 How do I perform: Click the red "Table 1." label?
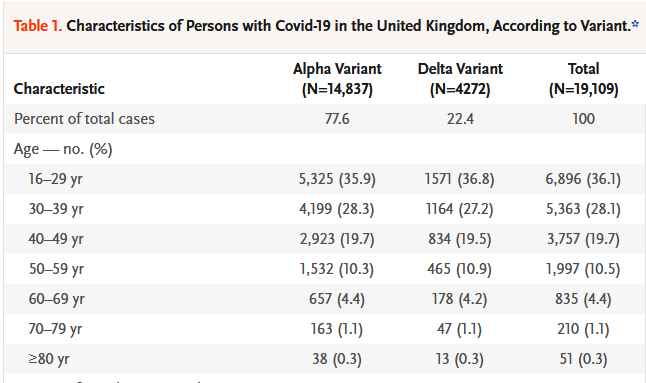pyautogui.click(x=38, y=26)
